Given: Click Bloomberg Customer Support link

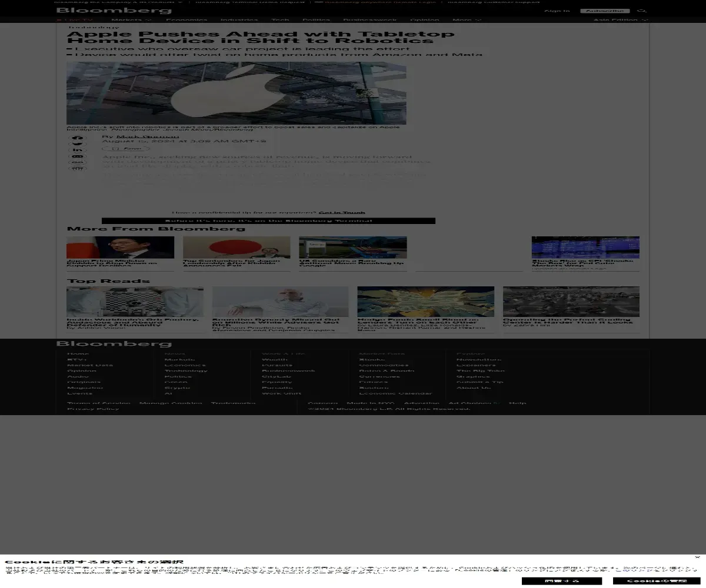Looking at the screenshot, I should click(x=493, y=2).
